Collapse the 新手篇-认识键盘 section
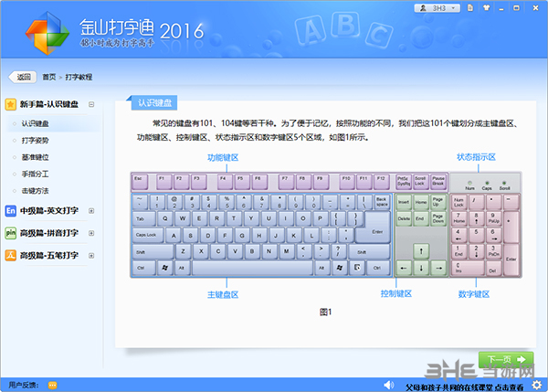 tap(91, 104)
